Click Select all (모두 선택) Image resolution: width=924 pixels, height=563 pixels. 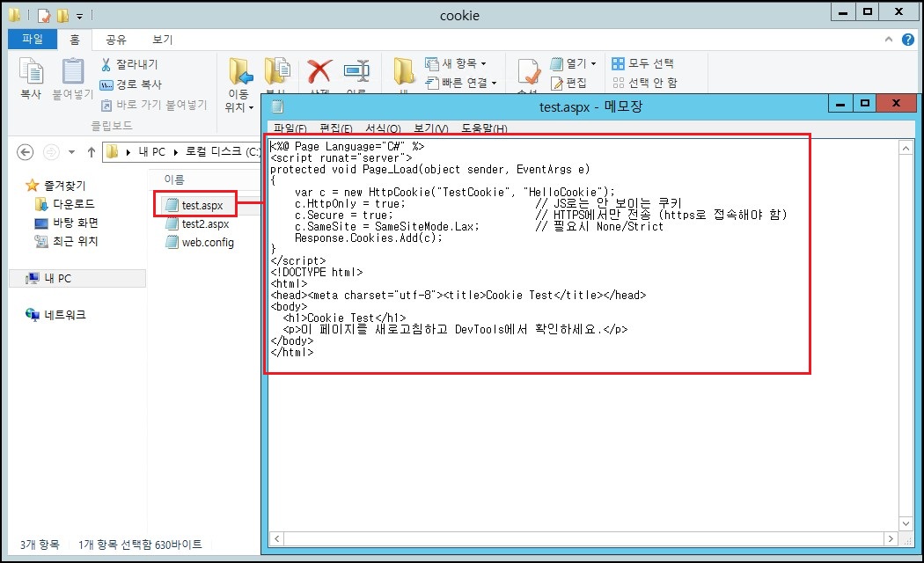click(x=643, y=63)
